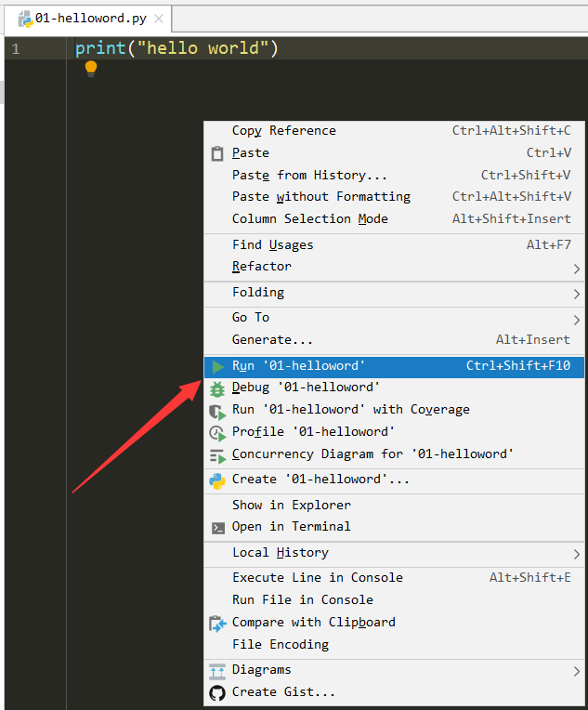Click the yellow lightbulb intention icon

pos(91,68)
